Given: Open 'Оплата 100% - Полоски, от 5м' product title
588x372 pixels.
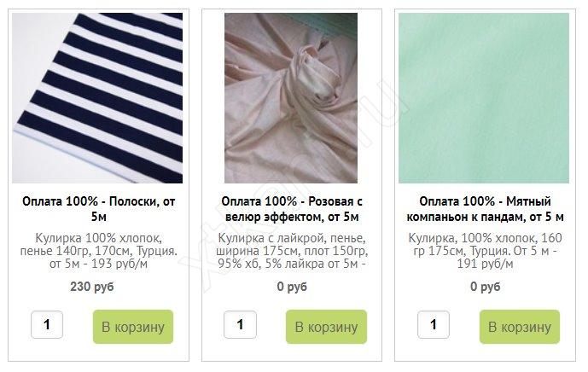Looking at the screenshot, I should pos(99,209).
